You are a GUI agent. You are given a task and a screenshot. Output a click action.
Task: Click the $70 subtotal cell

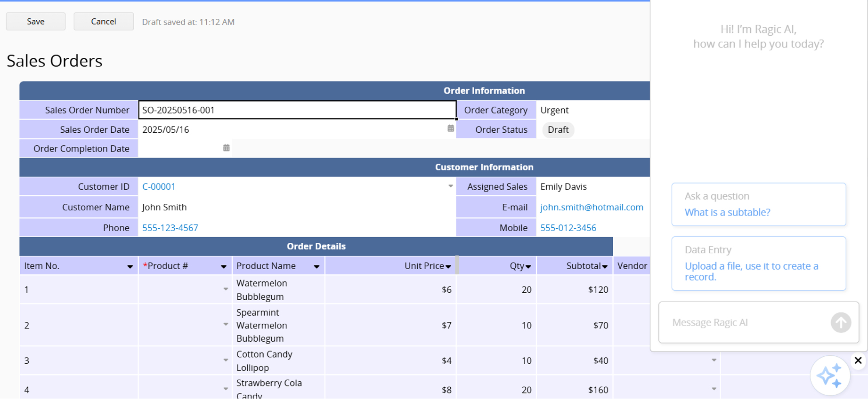coord(575,325)
